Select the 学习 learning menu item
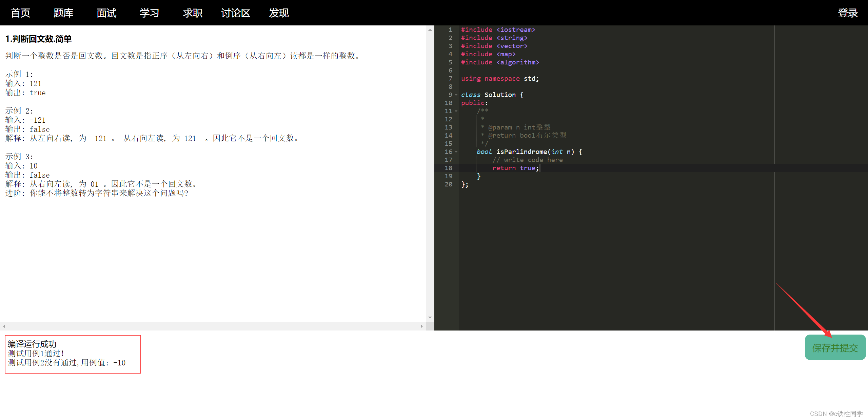The height and width of the screenshot is (420, 868). 150,13
